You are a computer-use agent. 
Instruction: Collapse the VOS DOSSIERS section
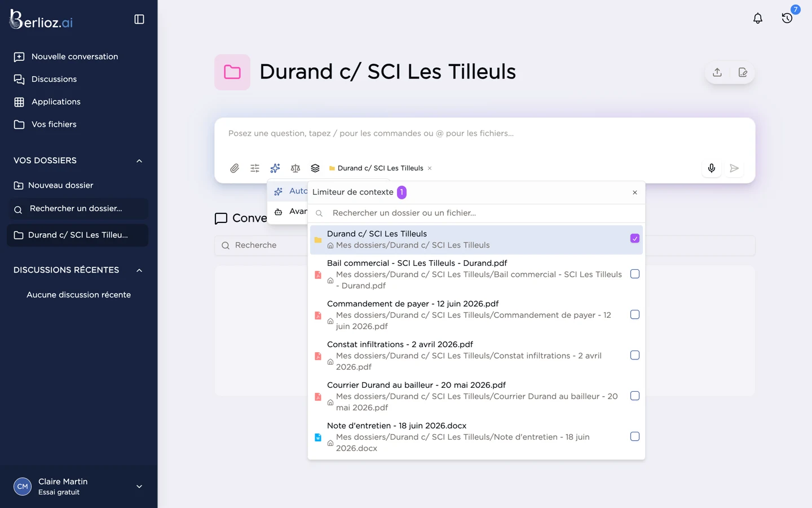tap(139, 161)
